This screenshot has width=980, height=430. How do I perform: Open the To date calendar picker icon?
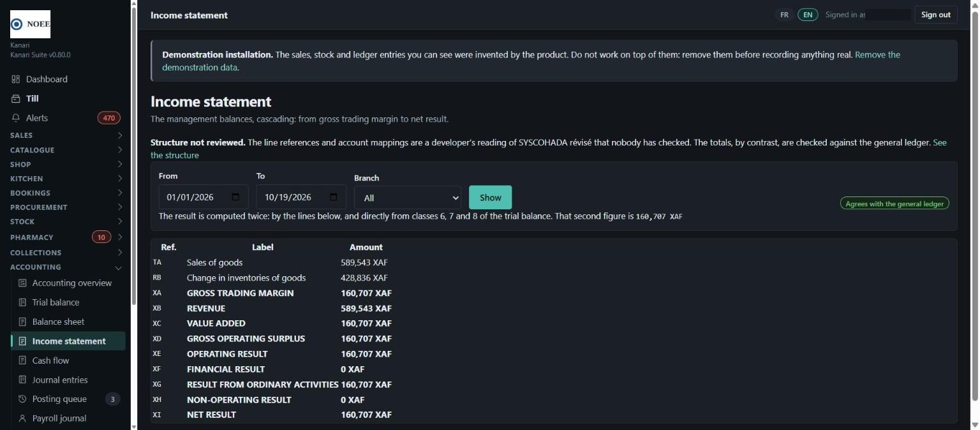coord(334,197)
